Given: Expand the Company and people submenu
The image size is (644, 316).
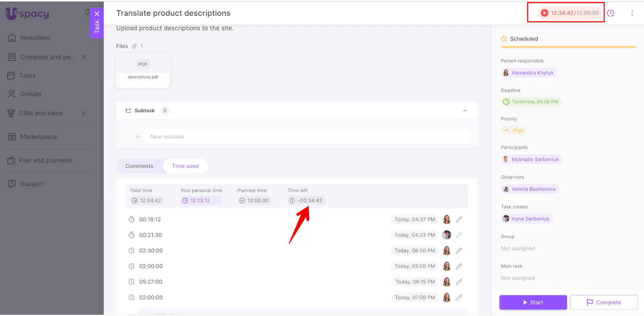Looking at the screenshot, I should (83, 57).
